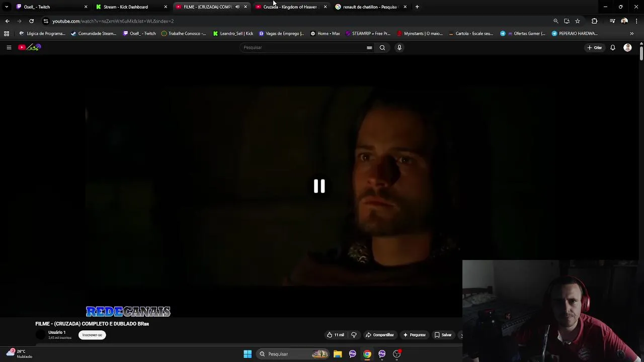Open the Leandro_Sell | Kick bookmark
The height and width of the screenshot is (362, 644).
coord(233,34)
